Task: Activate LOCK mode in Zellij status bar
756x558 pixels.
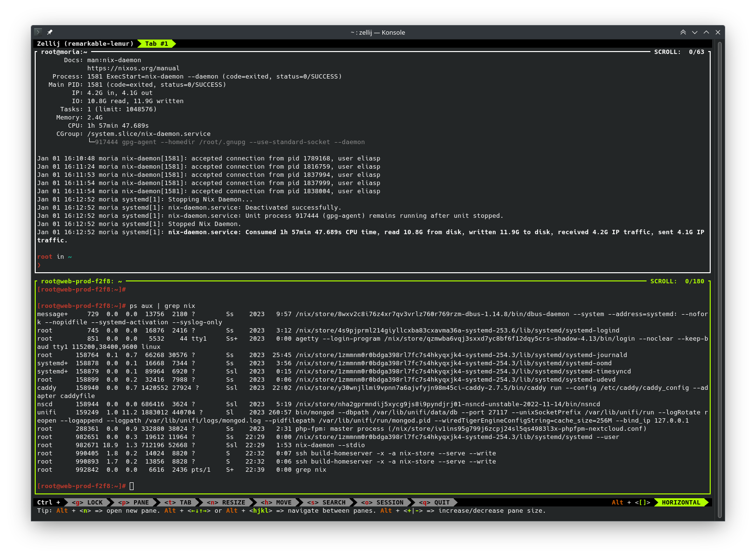Action: click(87, 503)
